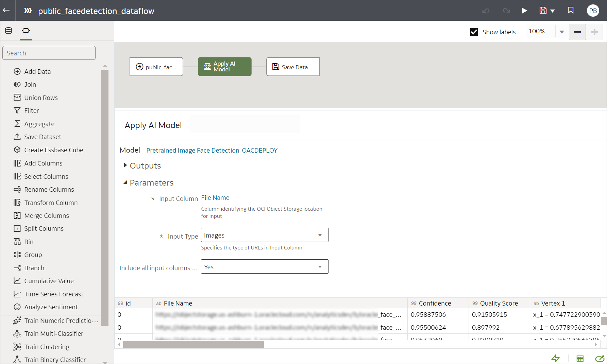Run the data flow with the play icon
Image resolution: width=607 pixels, height=364 pixels.
pyautogui.click(x=524, y=11)
